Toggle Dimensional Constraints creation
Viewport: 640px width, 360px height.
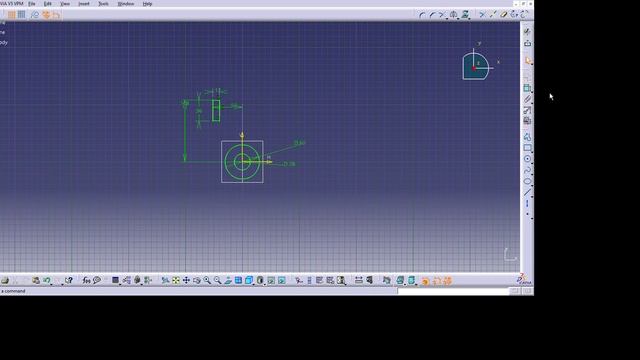coord(56,15)
